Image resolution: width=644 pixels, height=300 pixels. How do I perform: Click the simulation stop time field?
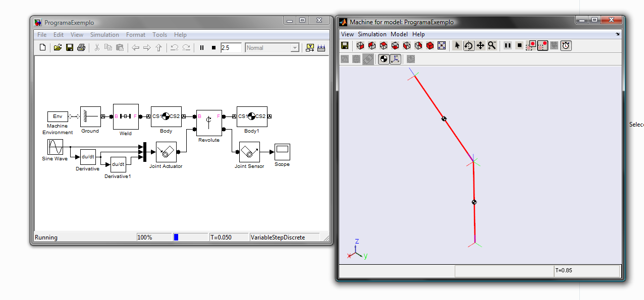click(231, 47)
